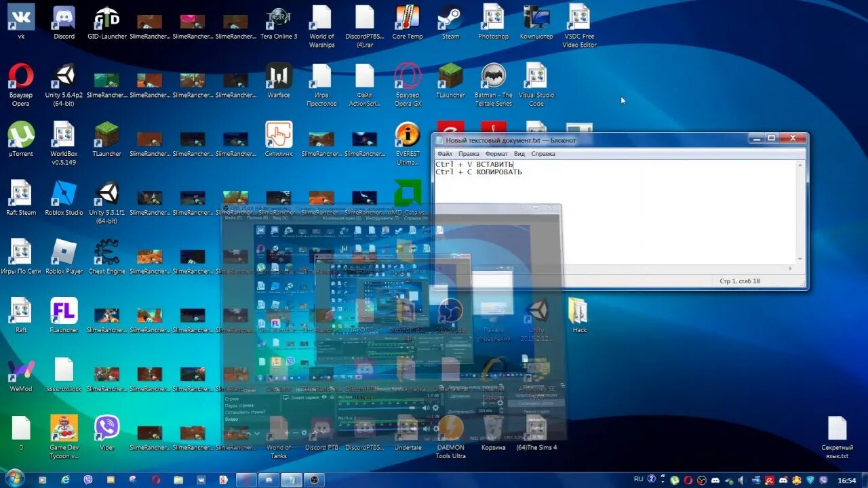
Task: Open the Вид menu in Notepad
Action: tap(519, 154)
